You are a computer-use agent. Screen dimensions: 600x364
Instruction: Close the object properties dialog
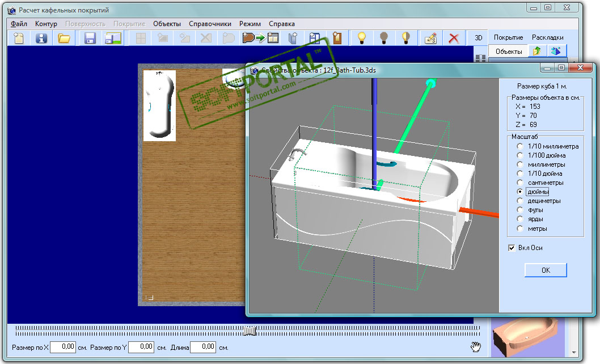(x=581, y=67)
